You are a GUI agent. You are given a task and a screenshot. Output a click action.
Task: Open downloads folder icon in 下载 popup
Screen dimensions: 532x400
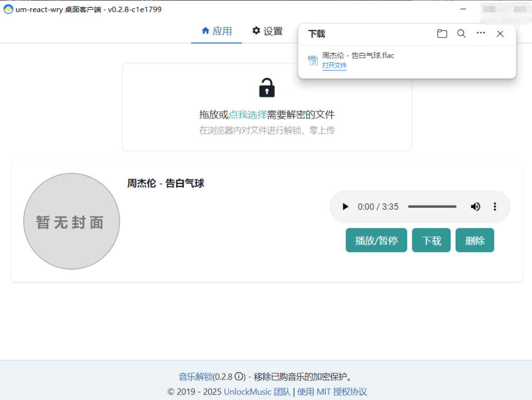[442, 34]
